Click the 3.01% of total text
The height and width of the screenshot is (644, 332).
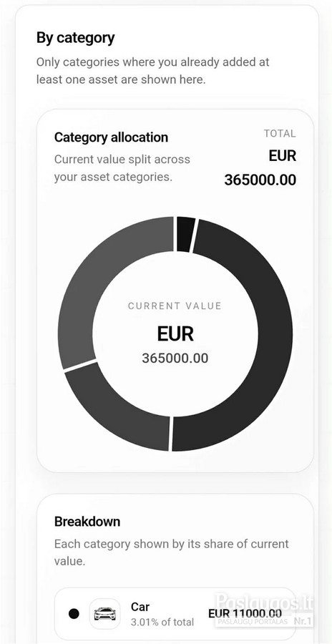click(x=162, y=623)
